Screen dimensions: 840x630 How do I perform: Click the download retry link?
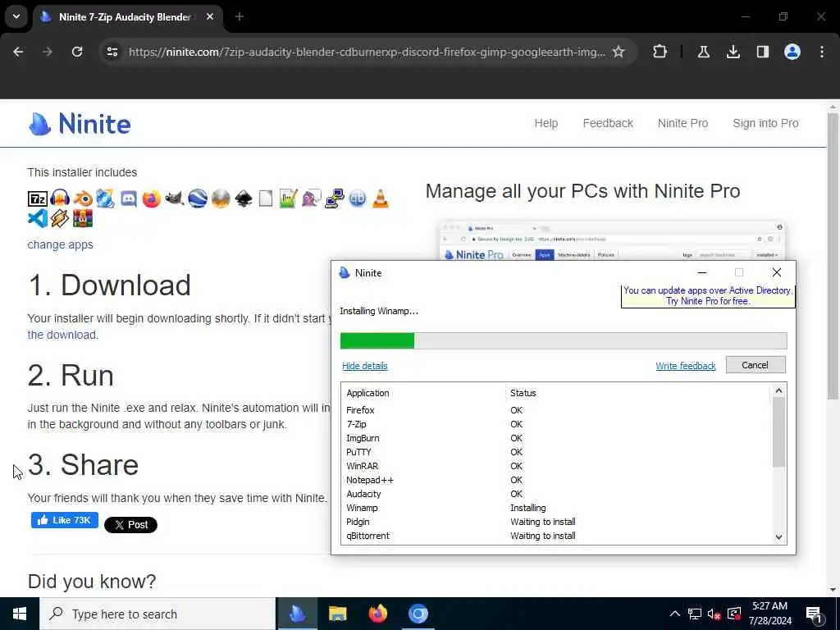click(x=62, y=335)
